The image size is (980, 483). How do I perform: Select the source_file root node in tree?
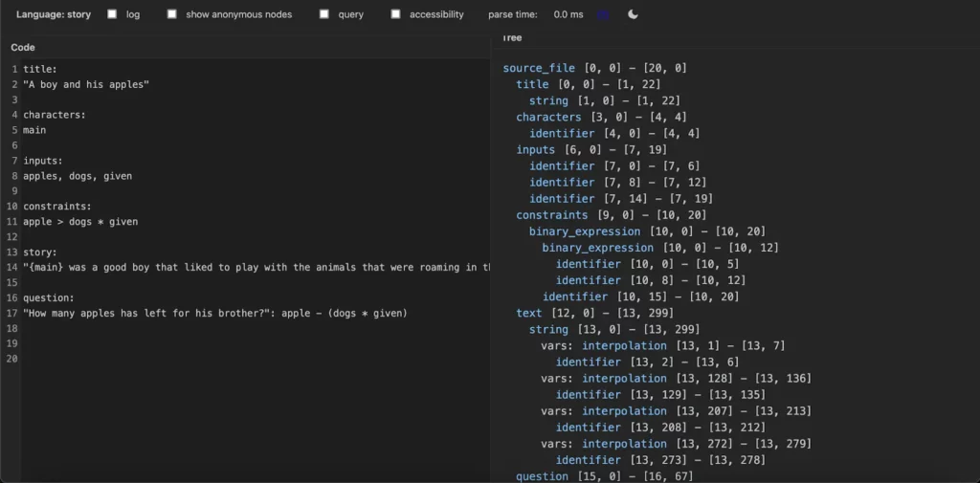[539, 68]
